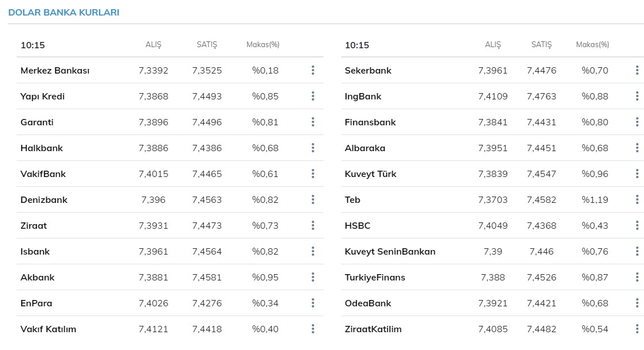
Task: Expand the EnPara row options menu
Action: [313, 303]
